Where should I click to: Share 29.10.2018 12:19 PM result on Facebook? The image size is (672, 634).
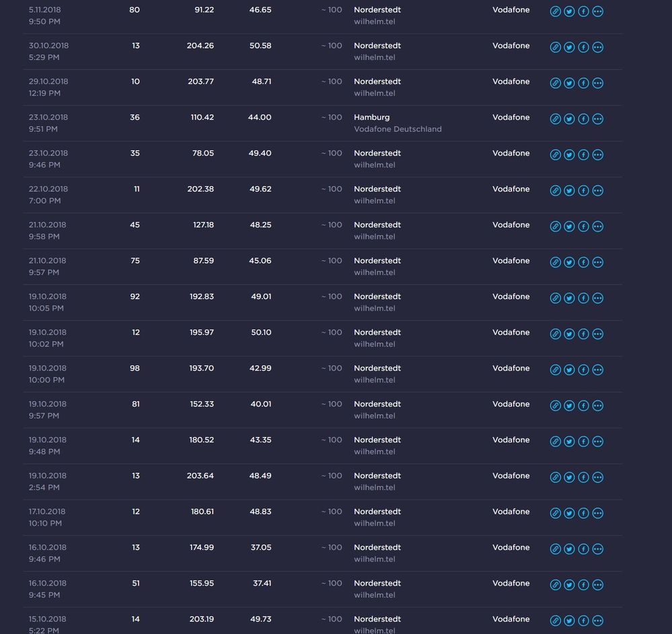pos(584,83)
